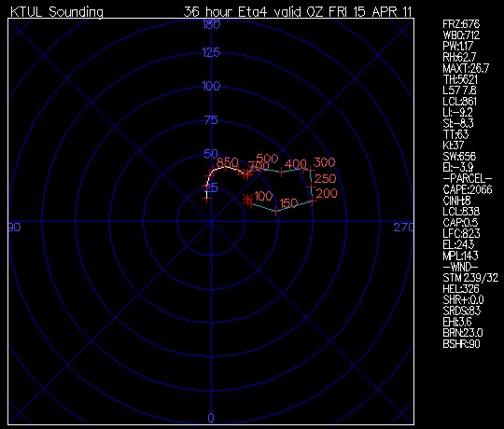
Task: Click the red 400 pressure level label
Action: coord(295,164)
